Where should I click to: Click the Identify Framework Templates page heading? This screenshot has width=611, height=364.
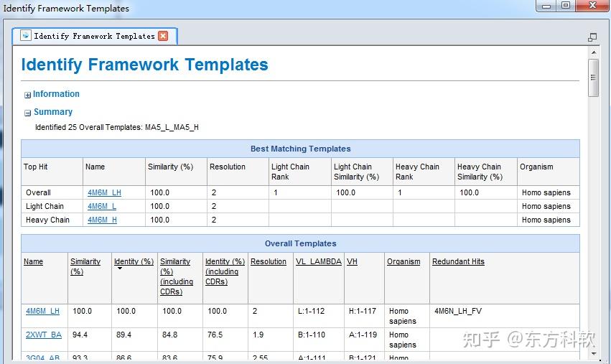(144, 65)
